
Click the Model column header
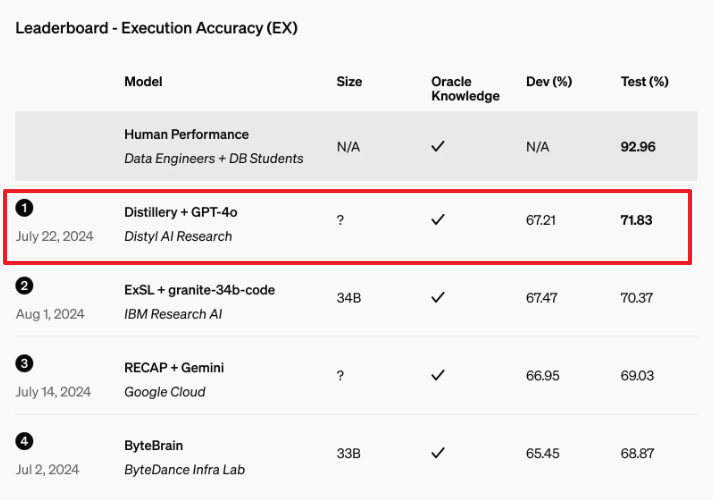click(143, 81)
